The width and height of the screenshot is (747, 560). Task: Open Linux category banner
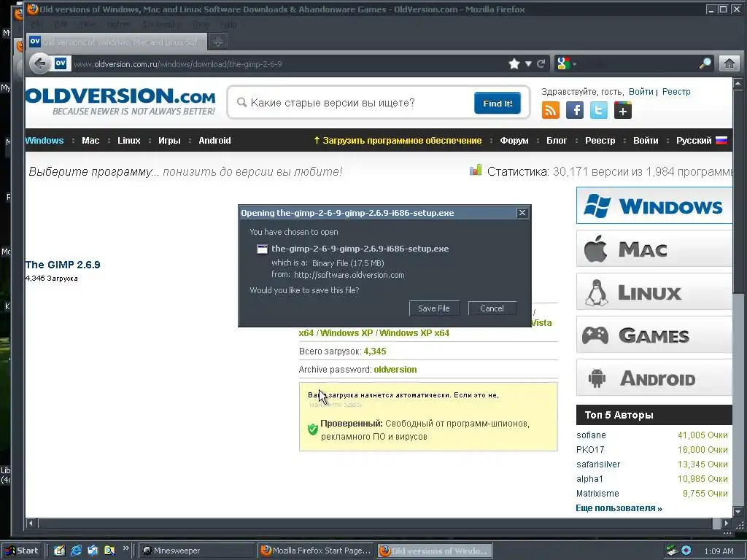(654, 292)
